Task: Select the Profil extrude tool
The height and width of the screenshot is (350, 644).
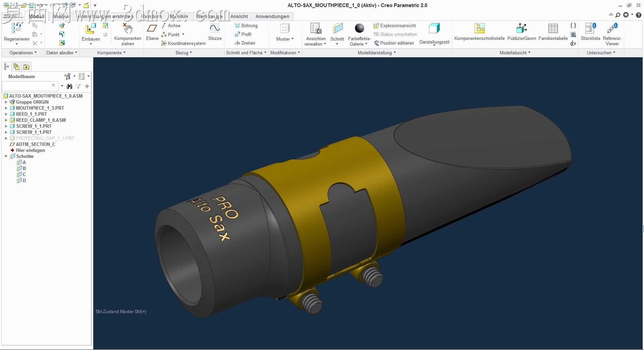Action: [x=243, y=34]
